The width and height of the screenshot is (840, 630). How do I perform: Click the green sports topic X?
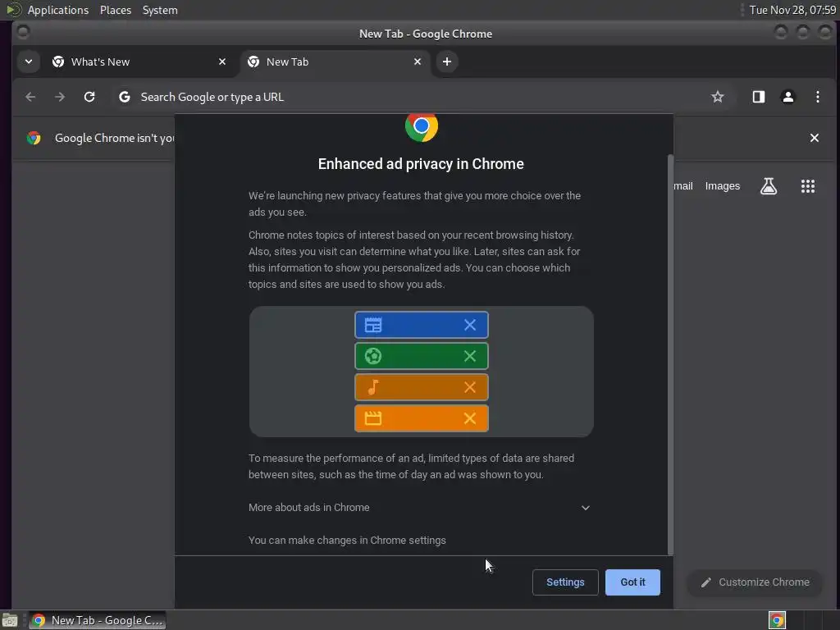coord(470,356)
